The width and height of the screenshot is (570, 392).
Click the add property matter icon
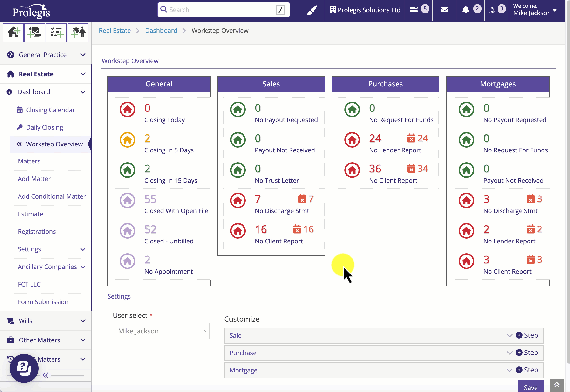click(13, 33)
